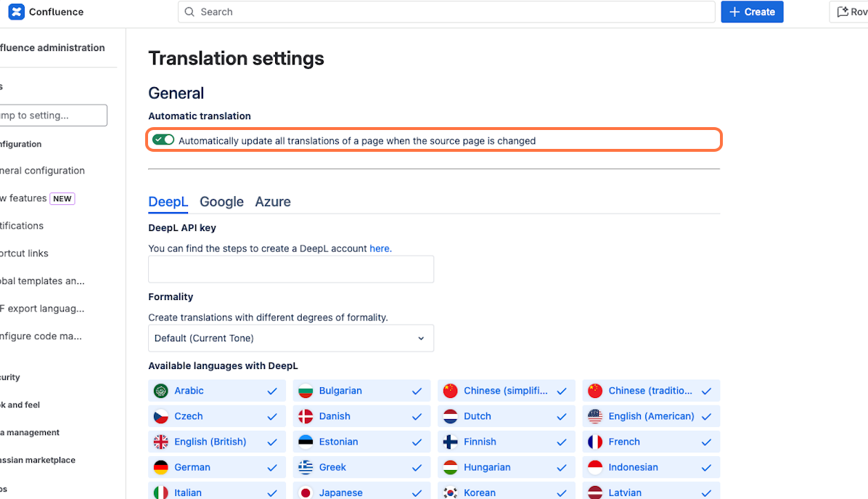Toggle automatic translation update switch

(163, 140)
